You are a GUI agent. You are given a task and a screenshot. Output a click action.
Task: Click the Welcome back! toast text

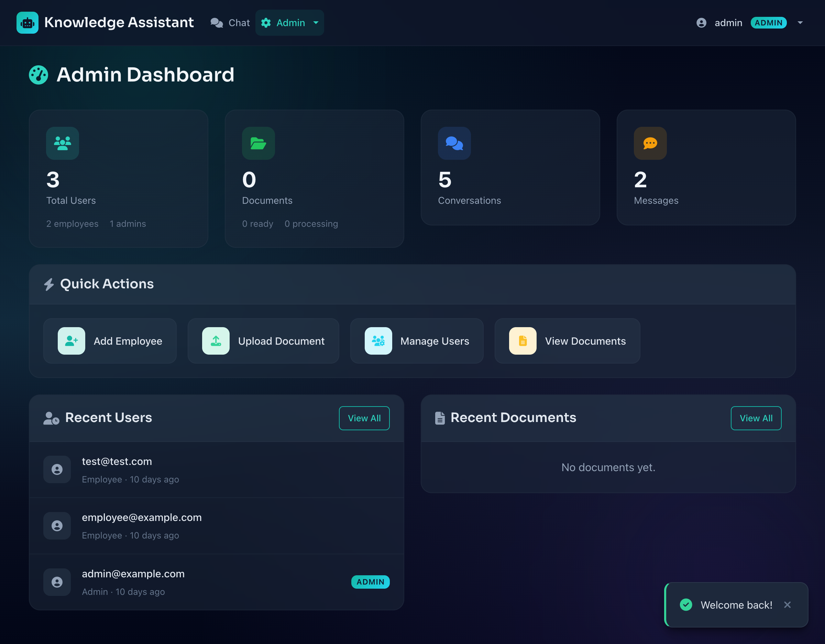pyautogui.click(x=736, y=605)
